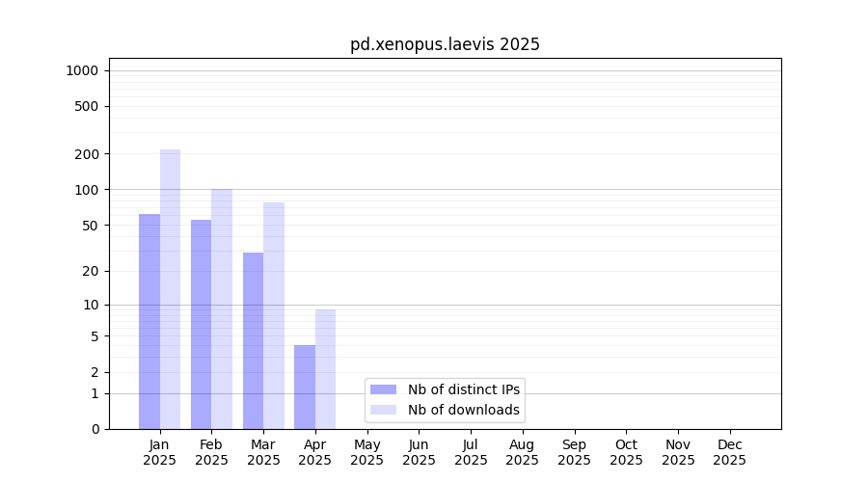Screen dimensions: 868x482
Task: Click the light blue downloads legend swatch
Action: click(383, 410)
